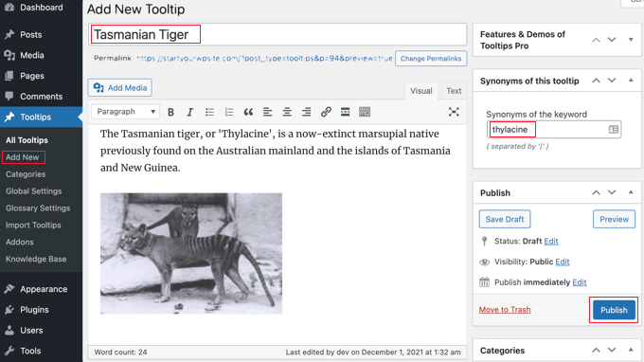Collapse the Synonyms of this tooltip panel

point(631,81)
